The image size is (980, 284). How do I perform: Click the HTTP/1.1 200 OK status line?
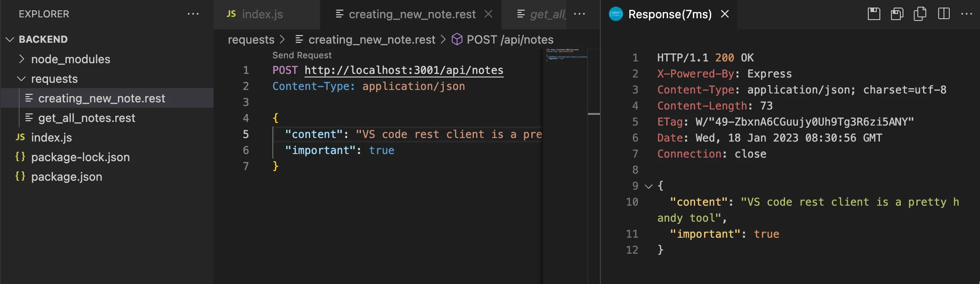(x=705, y=58)
